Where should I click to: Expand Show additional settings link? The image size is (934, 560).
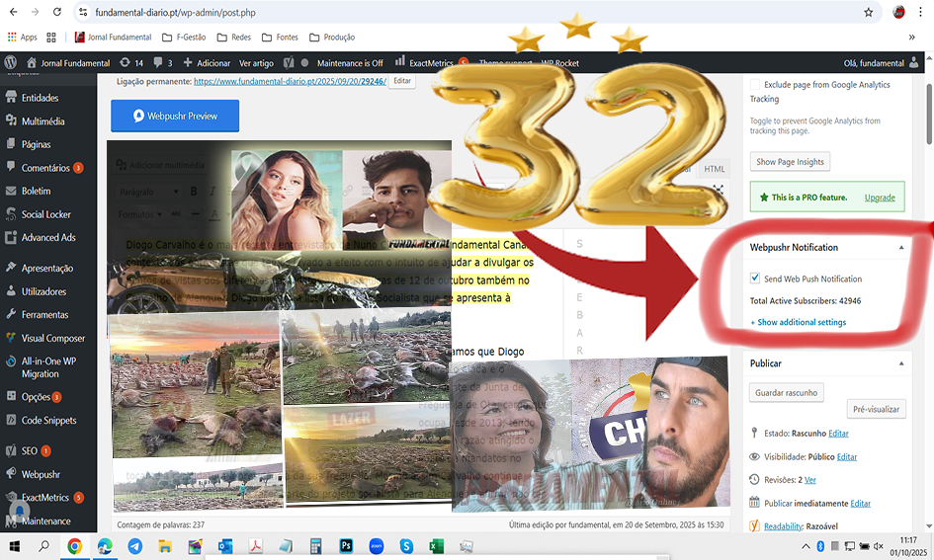(798, 322)
